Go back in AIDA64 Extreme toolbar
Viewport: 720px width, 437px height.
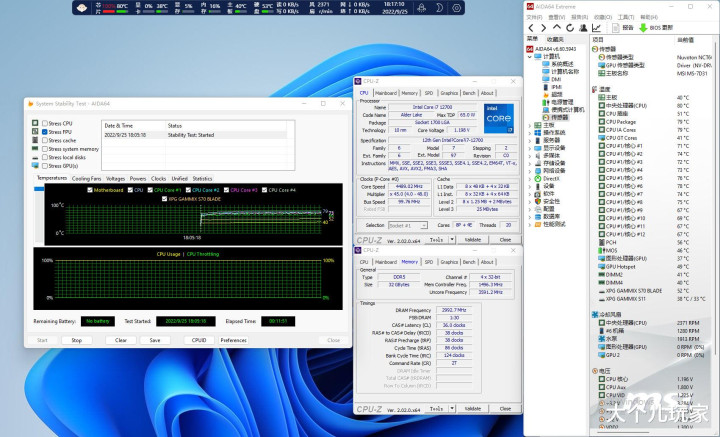(x=531, y=28)
